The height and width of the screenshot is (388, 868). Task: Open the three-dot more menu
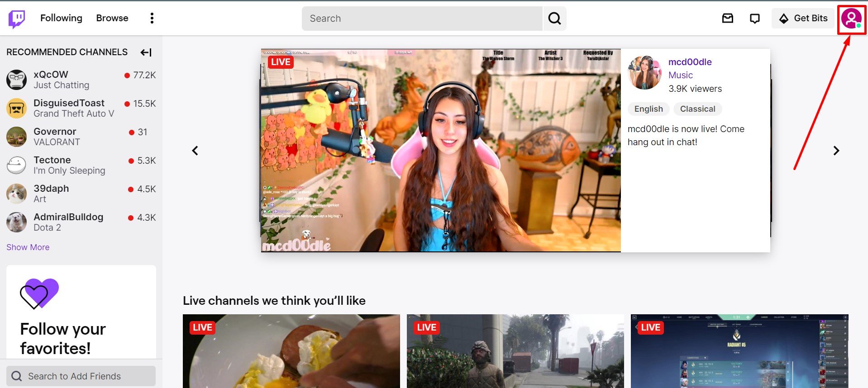coord(152,18)
